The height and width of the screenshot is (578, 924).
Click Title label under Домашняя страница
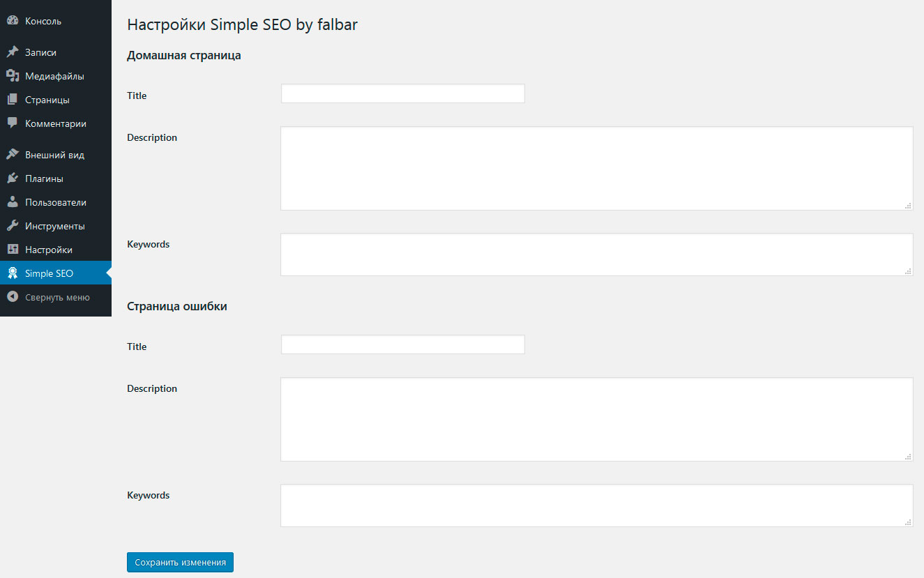(137, 96)
